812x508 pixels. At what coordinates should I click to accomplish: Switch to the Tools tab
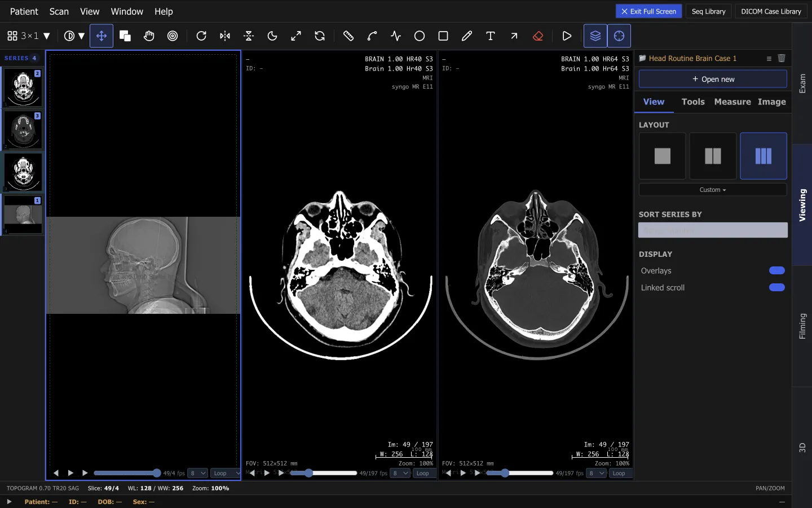pyautogui.click(x=693, y=102)
